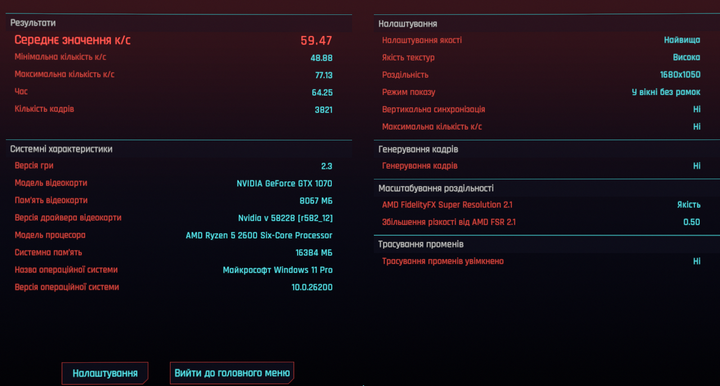This screenshot has width=720, height=386.
Task: Select the resolution value 1680x1050
Action: (x=680, y=75)
